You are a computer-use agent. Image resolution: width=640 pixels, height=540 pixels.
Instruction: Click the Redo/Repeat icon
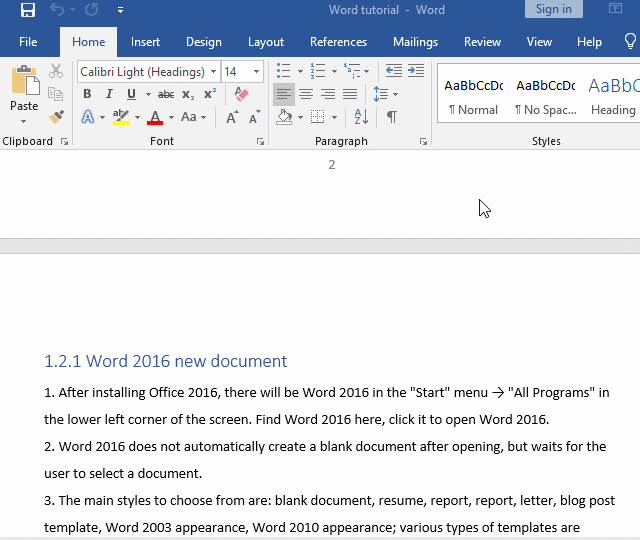[x=92, y=10]
